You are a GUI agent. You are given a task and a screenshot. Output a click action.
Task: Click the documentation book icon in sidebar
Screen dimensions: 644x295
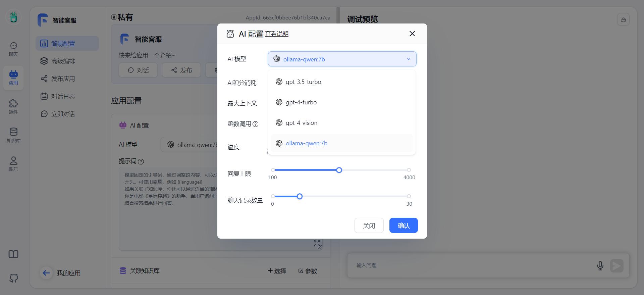[13, 254]
